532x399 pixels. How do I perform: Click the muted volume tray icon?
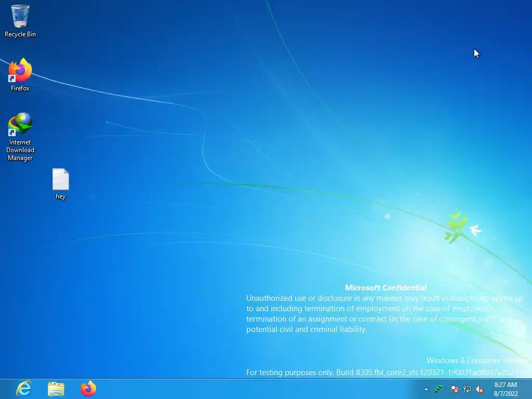[x=480, y=389]
